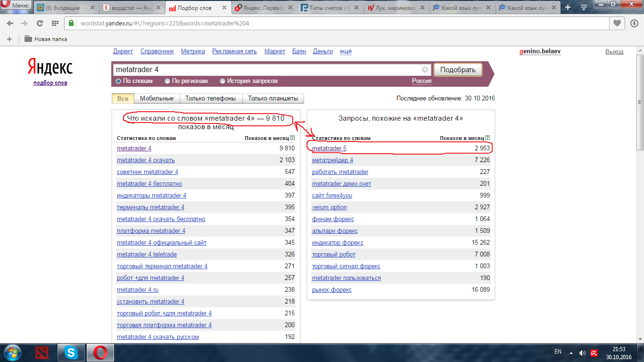The height and width of the screenshot is (362, 644).
Task: Open the Avira antivirus tray icon
Action: pyautogui.click(x=594, y=353)
